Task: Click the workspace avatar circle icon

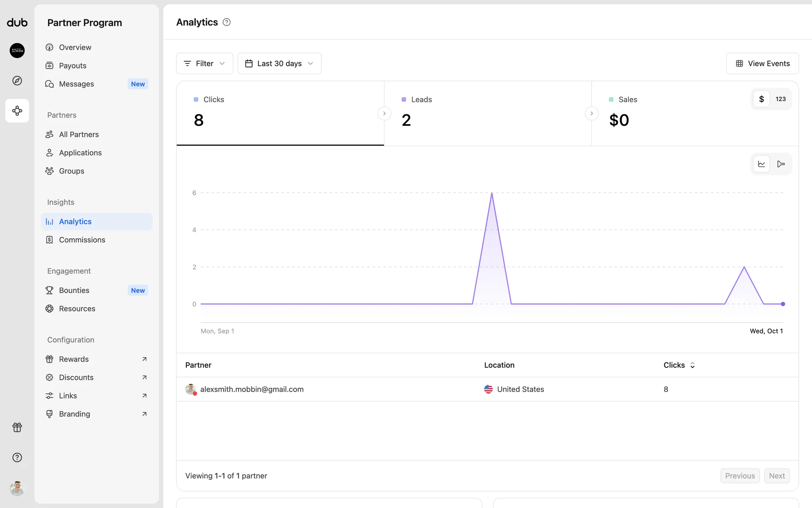Action: pyautogui.click(x=17, y=50)
